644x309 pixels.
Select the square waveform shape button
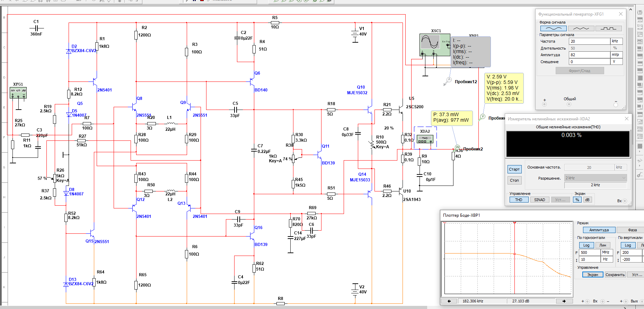click(x=608, y=28)
